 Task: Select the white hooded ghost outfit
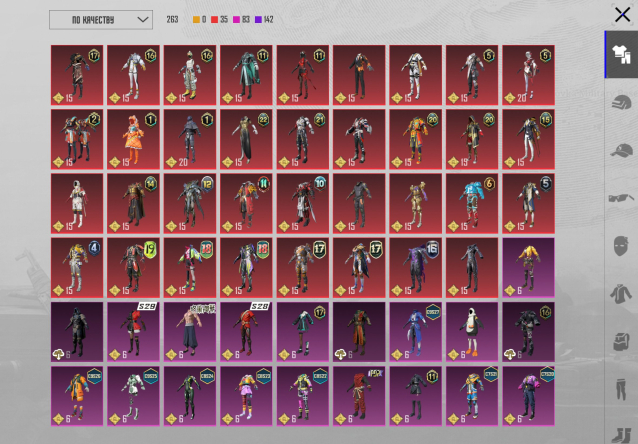(x=471, y=330)
